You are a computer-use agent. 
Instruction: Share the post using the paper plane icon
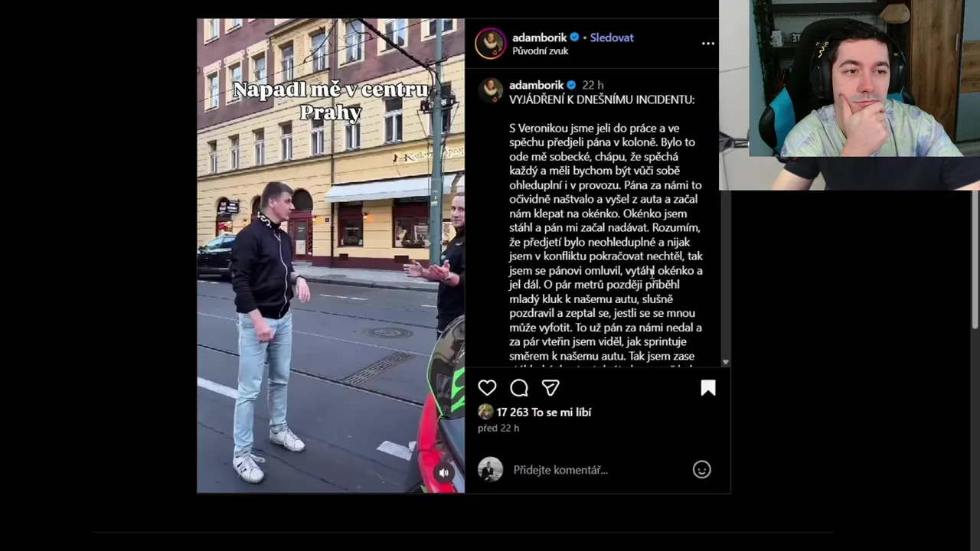tap(550, 388)
